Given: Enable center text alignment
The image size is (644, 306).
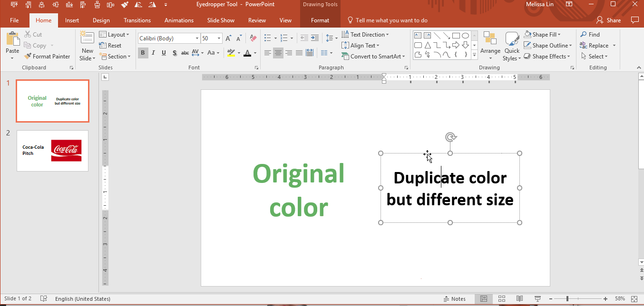Looking at the screenshot, I should tap(278, 53).
